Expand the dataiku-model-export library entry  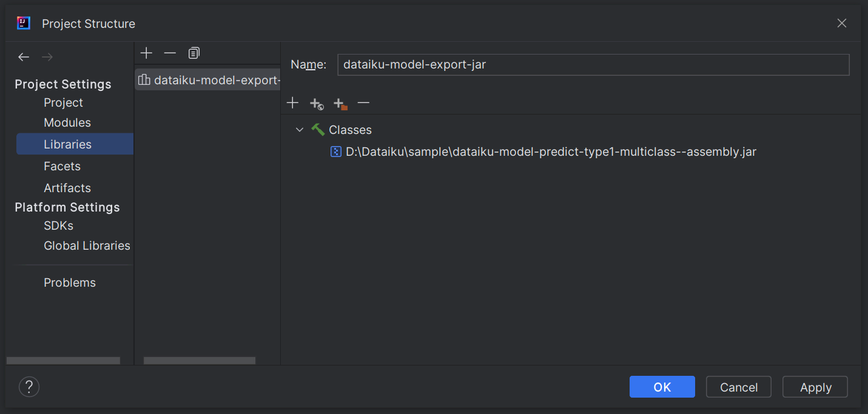207,79
